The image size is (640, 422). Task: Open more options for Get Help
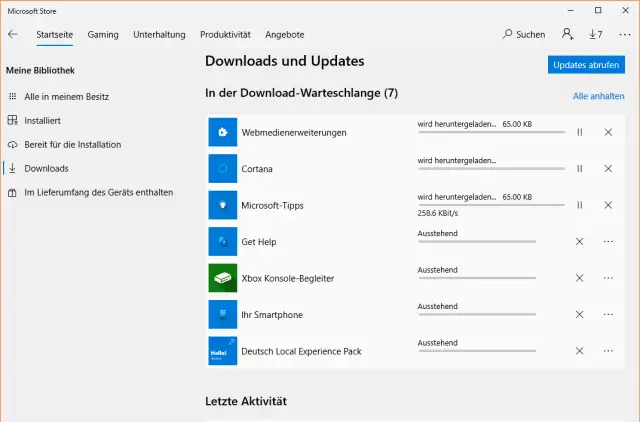[608, 241]
